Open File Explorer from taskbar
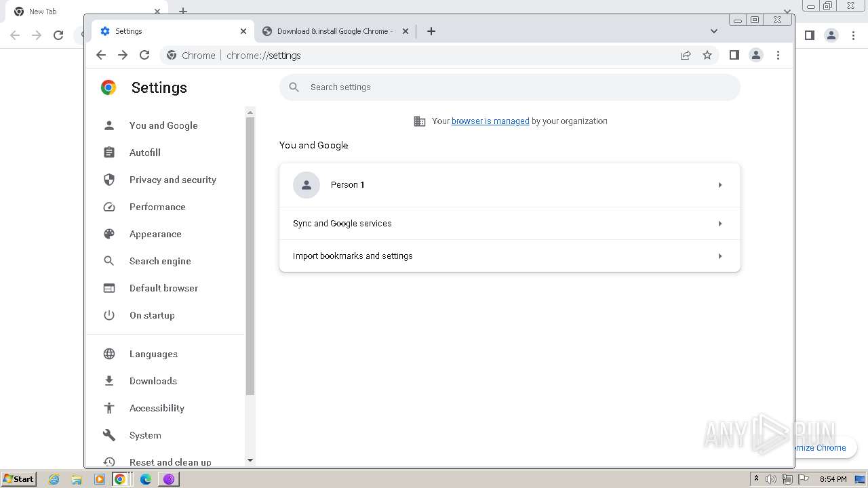Viewport: 868px width, 488px height. coord(77,479)
